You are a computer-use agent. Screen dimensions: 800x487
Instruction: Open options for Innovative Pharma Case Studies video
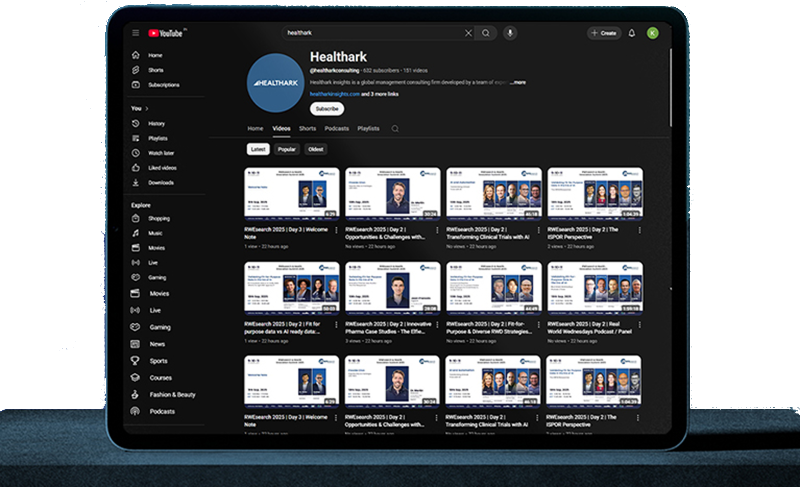tap(437, 324)
